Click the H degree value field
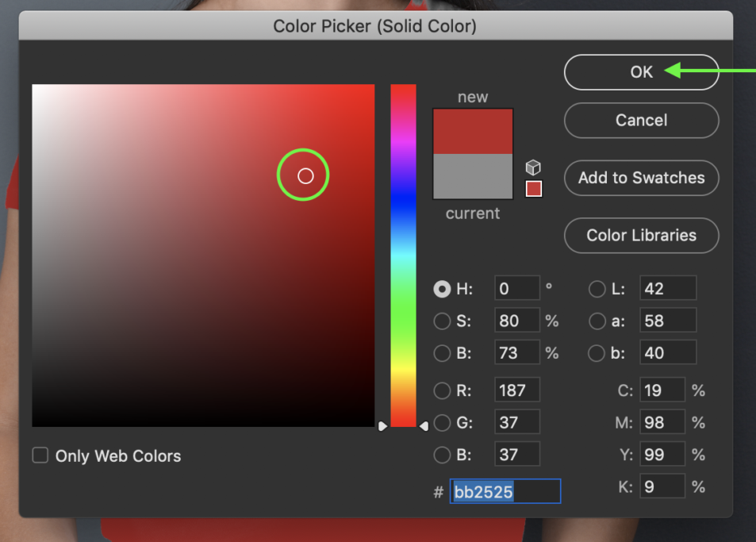 coord(516,289)
